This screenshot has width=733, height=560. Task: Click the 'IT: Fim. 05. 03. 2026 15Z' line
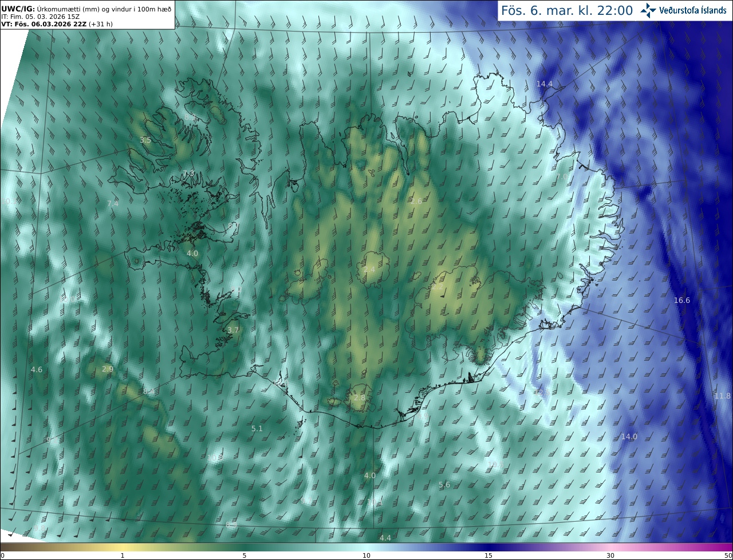point(40,17)
